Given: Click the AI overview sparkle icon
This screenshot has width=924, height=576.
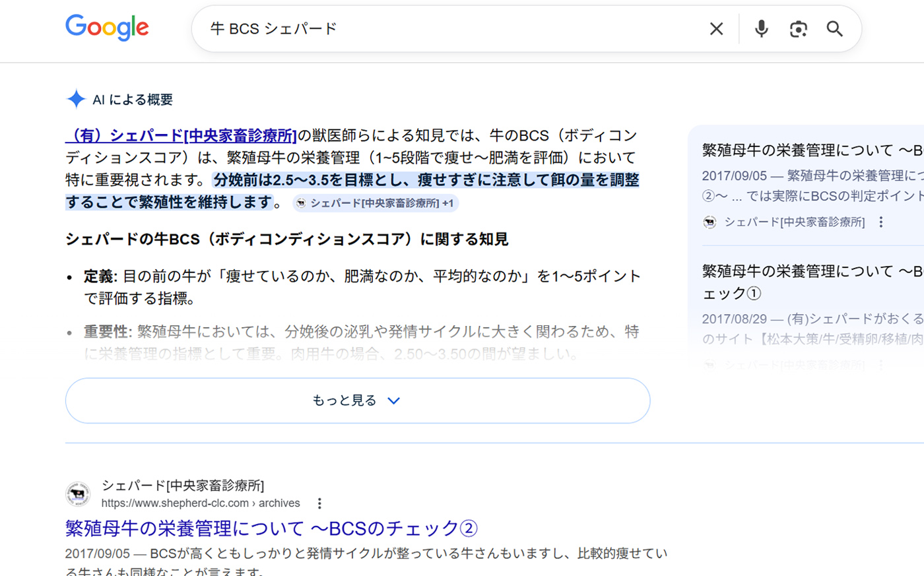Looking at the screenshot, I should (x=76, y=99).
